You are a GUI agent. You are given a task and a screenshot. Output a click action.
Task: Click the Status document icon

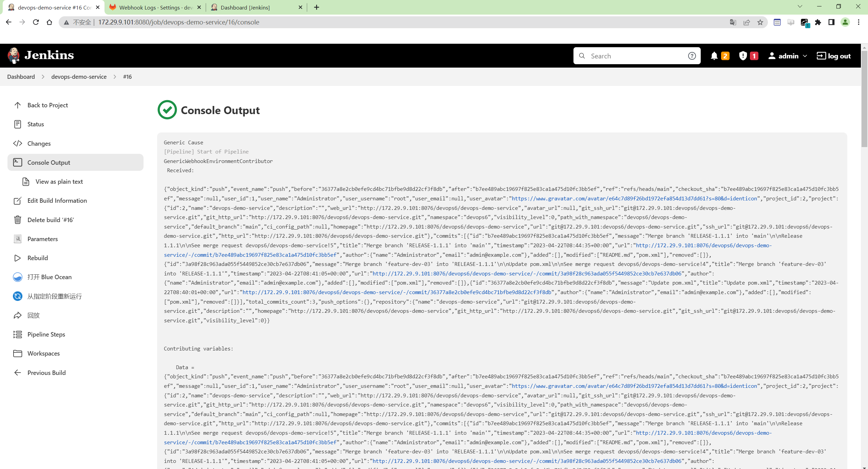[x=18, y=124]
